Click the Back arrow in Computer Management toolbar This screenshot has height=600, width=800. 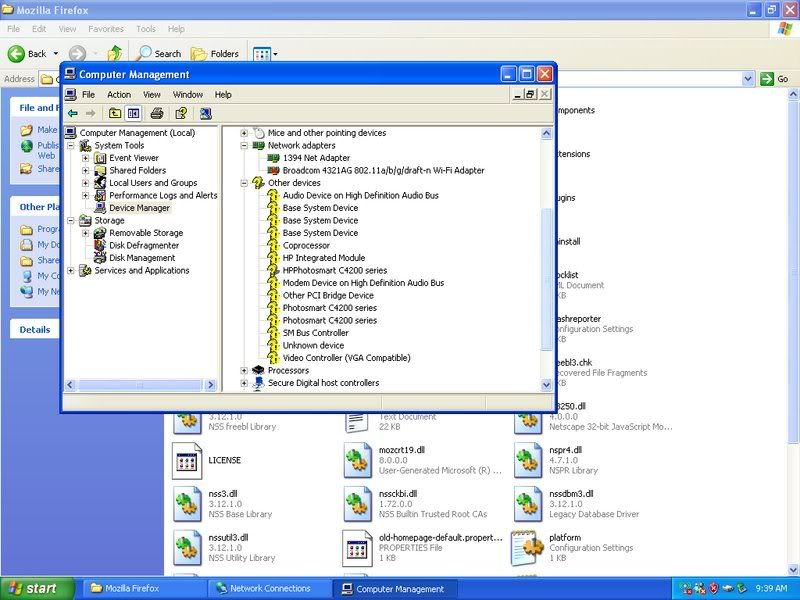[73, 113]
